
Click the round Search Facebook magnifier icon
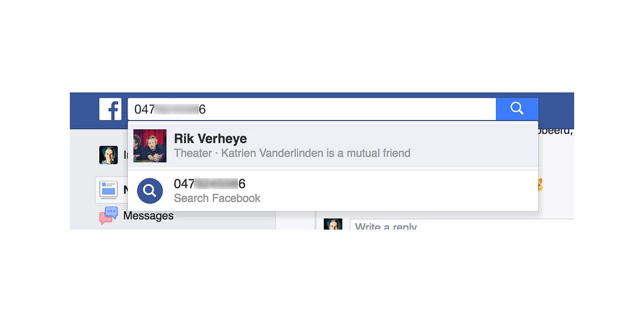(150, 191)
